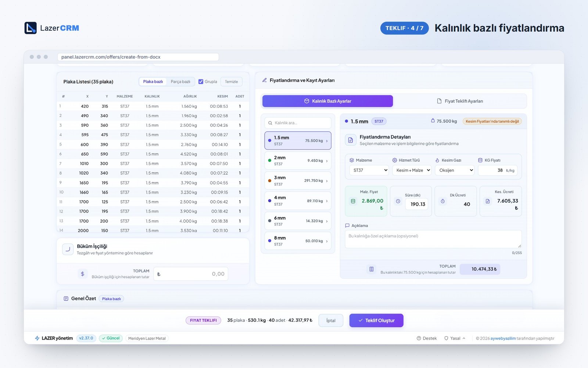Click the LazerCRM logo icon

click(x=31, y=28)
